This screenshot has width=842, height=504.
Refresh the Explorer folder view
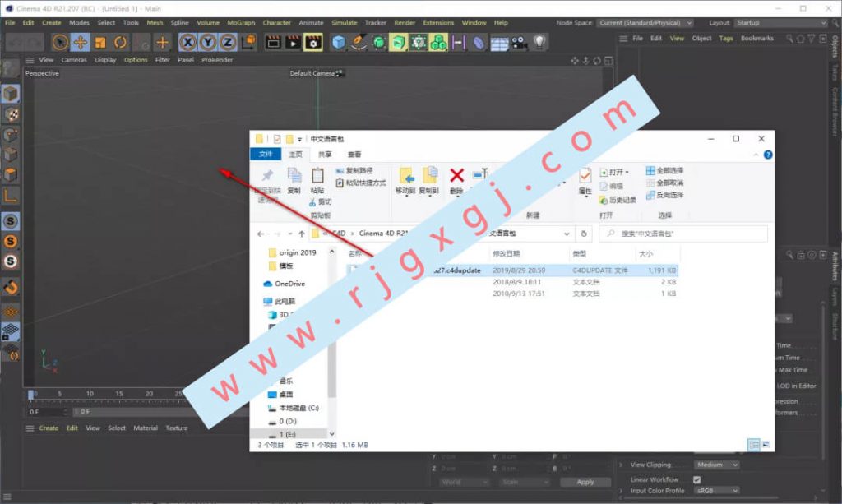(x=584, y=234)
